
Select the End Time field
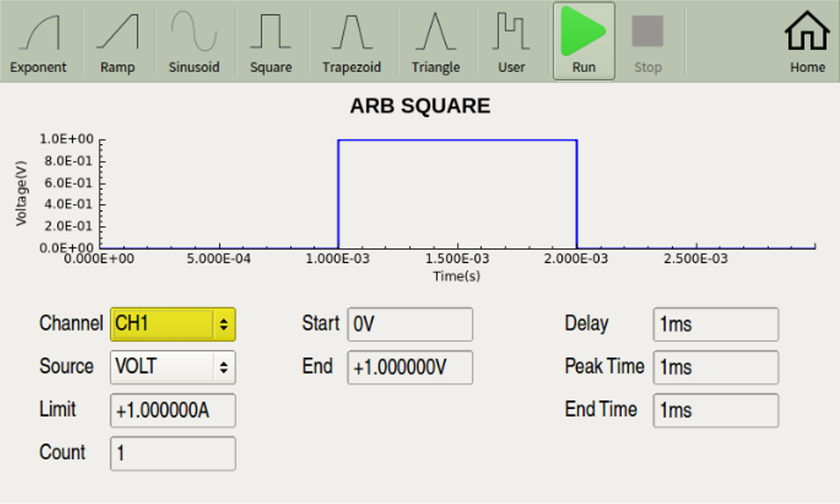(x=715, y=410)
